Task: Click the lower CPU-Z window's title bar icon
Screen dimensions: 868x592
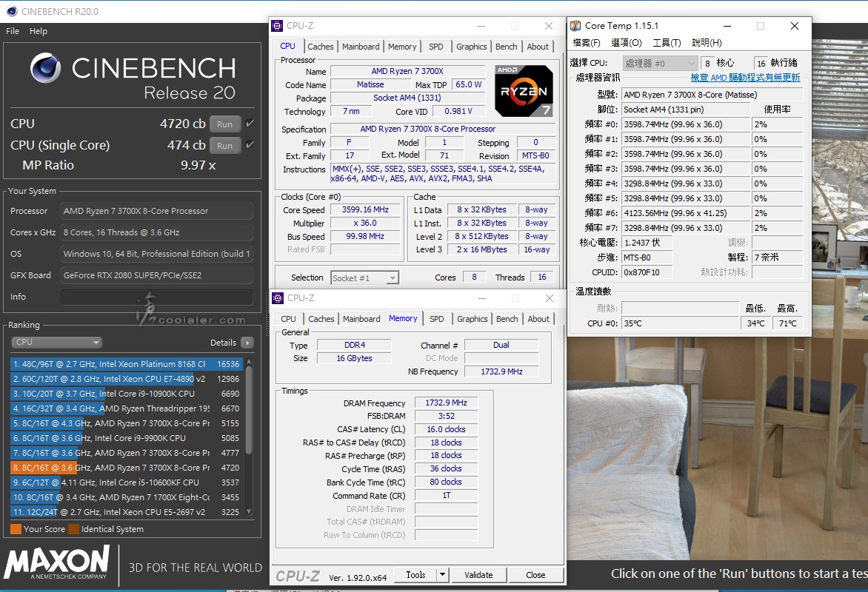Action: point(278,298)
